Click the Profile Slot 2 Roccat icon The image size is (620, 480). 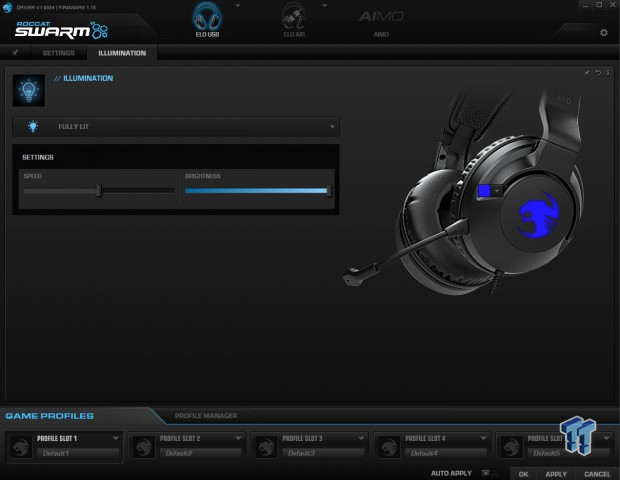pos(143,447)
